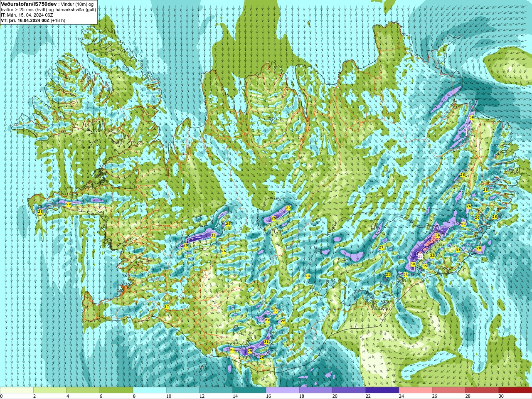Click the pale cyan 8–10 m/s legend swatch
Image resolution: width=532 pixels, height=399 pixels.
point(150,390)
